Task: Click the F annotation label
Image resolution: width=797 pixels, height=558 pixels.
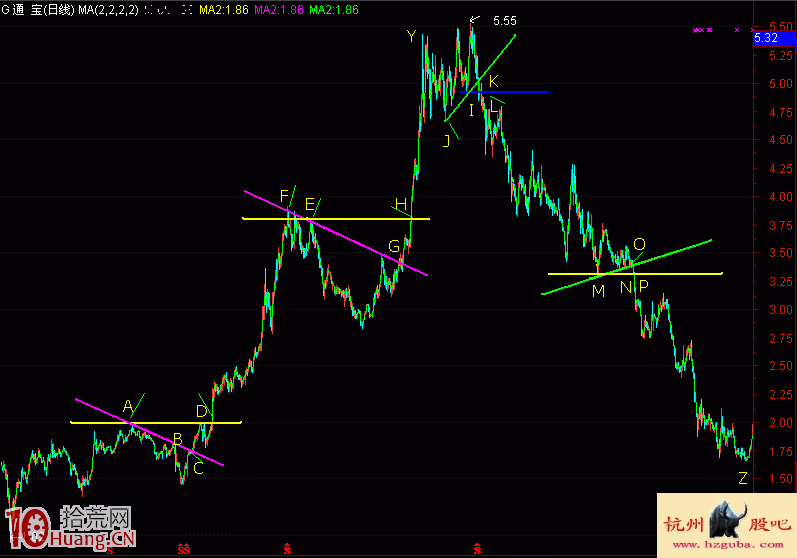Action: [x=284, y=196]
